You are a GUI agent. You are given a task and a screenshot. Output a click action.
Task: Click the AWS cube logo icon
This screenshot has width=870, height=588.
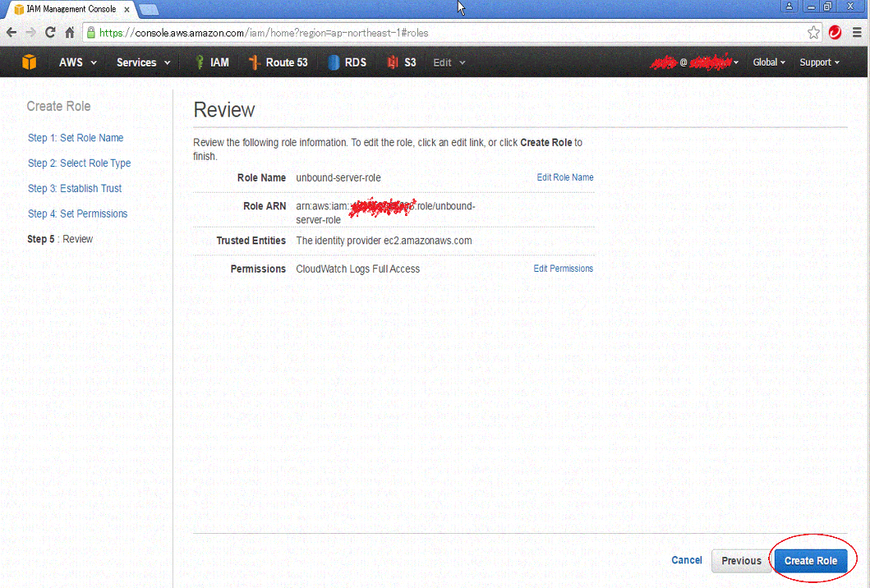[30, 62]
